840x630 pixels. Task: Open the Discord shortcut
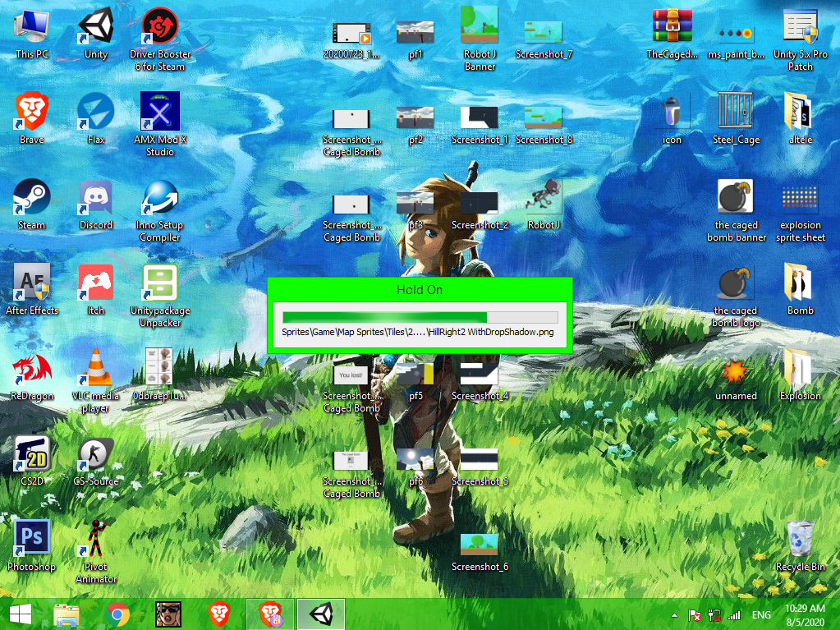tap(96, 204)
